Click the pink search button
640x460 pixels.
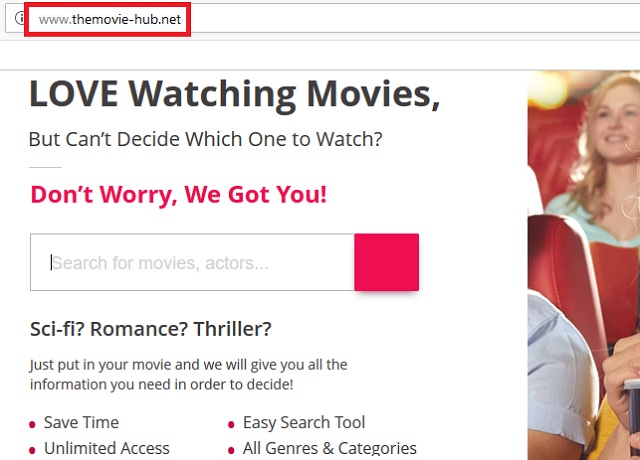387,262
